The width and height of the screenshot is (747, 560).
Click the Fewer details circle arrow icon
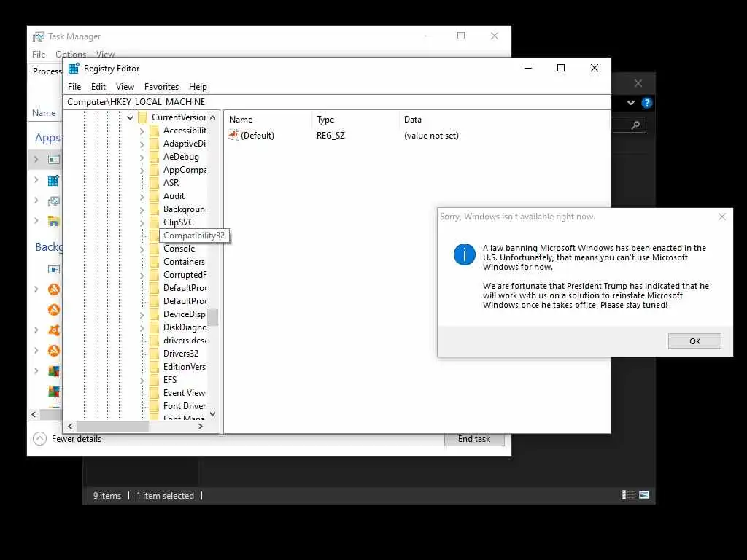click(x=39, y=438)
